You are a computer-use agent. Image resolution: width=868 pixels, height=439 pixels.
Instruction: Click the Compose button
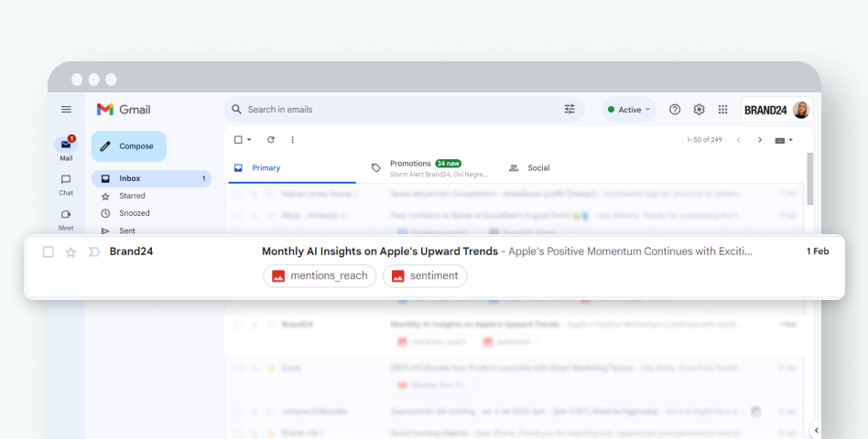click(128, 146)
